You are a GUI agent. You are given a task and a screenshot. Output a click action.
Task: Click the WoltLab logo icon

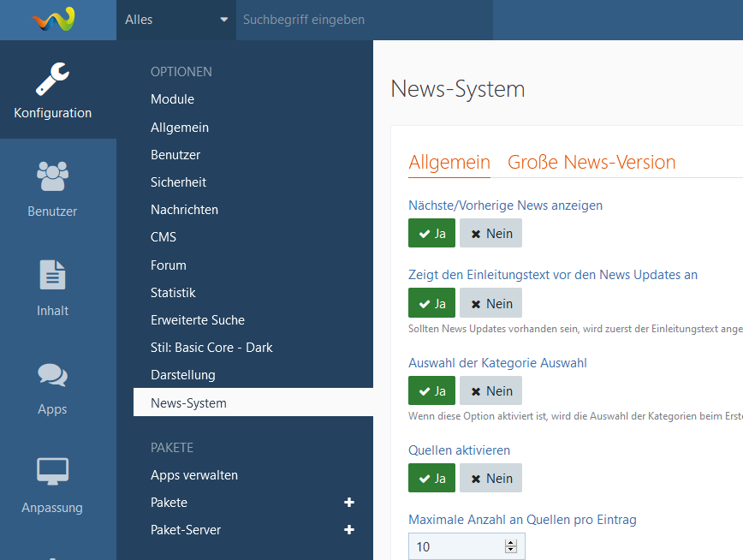(x=54, y=19)
